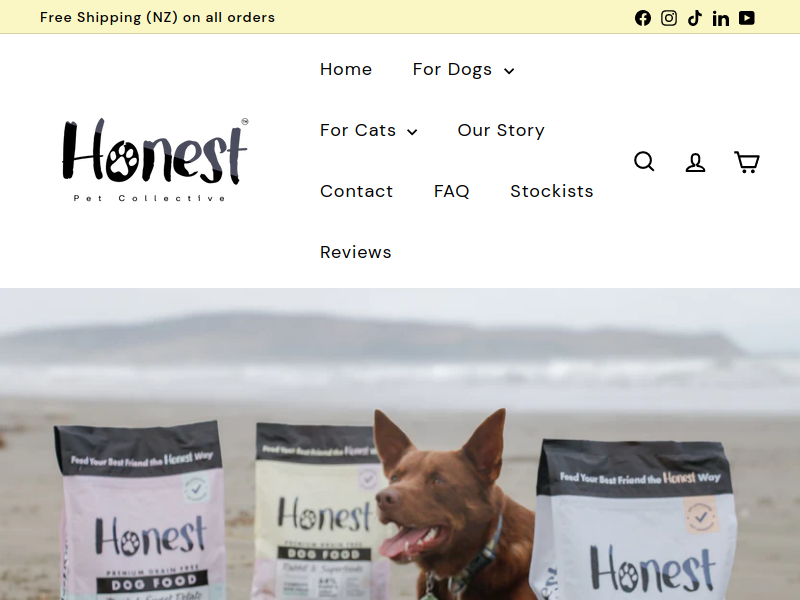
Task: Go to the Home menu item
Action: tap(346, 69)
